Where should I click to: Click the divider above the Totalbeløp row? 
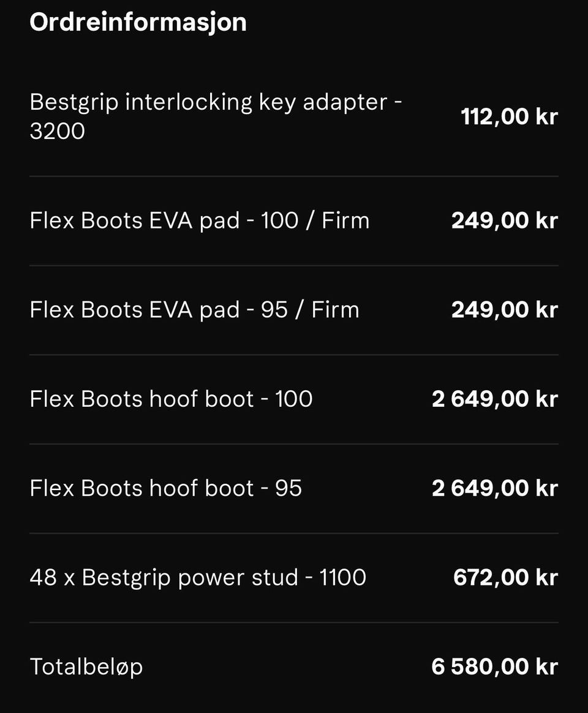tap(294, 622)
